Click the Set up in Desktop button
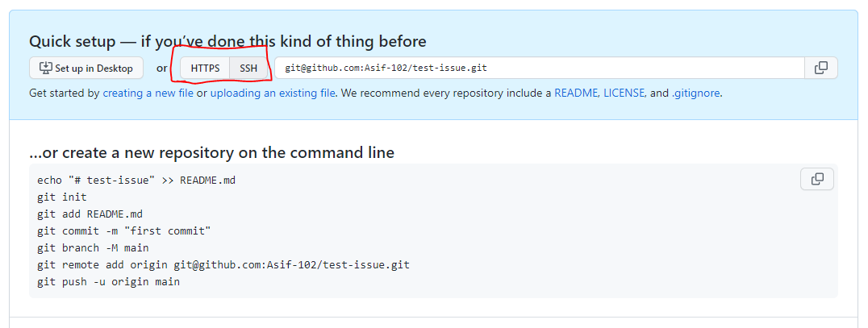 click(86, 68)
